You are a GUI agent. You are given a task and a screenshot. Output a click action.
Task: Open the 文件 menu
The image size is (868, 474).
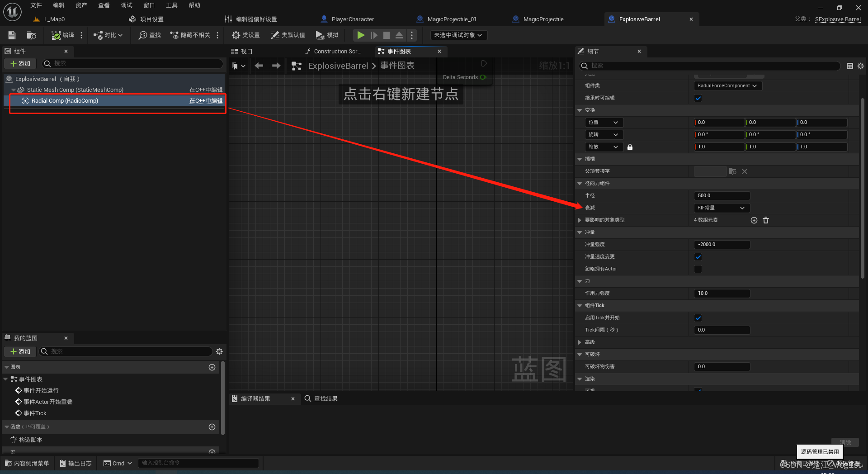[36, 5]
